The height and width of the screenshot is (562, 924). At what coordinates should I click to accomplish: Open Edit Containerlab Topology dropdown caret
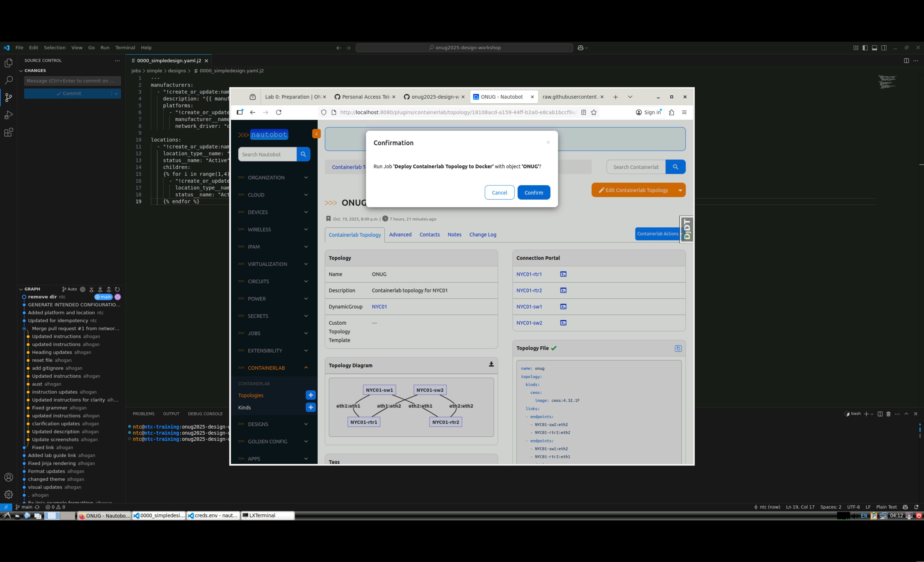[680, 190]
